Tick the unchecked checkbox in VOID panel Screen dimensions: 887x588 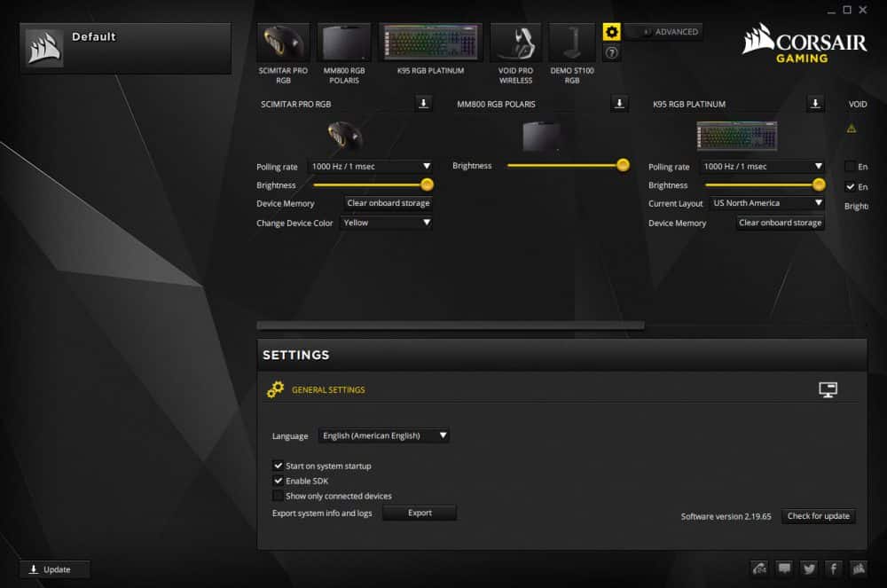[x=850, y=166]
